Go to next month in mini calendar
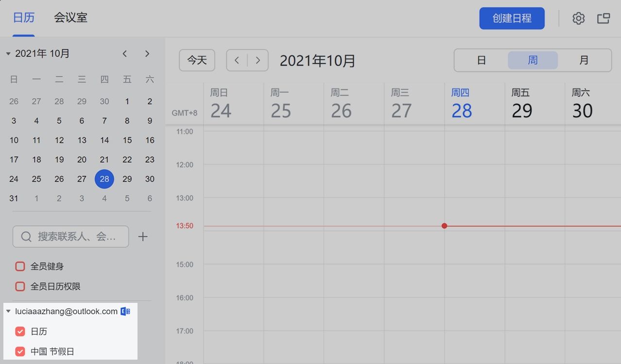 click(147, 53)
